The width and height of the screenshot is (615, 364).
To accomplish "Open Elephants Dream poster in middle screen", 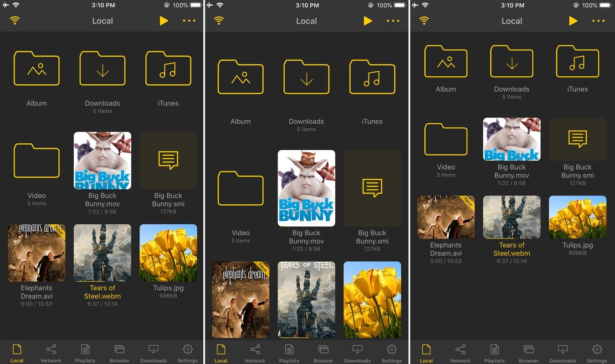I will [x=241, y=299].
